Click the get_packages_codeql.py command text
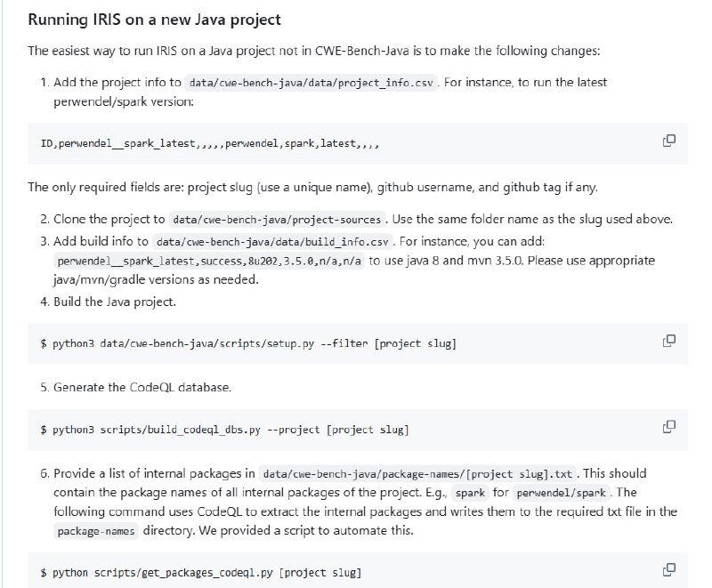The image size is (712, 588). click(x=201, y=572)
